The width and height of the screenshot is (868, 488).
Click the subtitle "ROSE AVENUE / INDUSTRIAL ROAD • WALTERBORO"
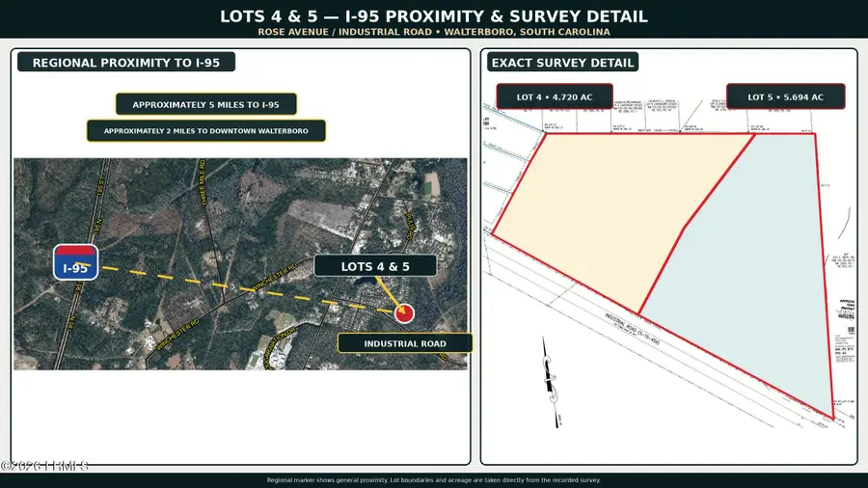pyautogui.click(x=385, y=32)
